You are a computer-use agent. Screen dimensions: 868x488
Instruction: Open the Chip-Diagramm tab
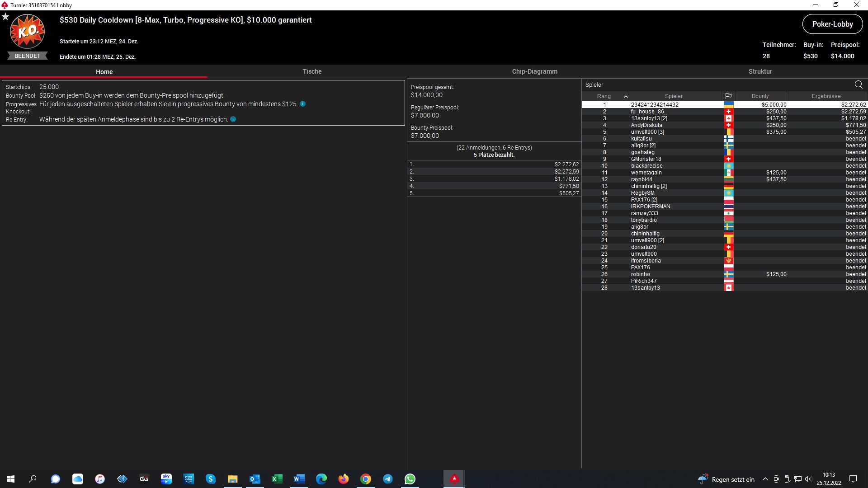tap(534, 71)
